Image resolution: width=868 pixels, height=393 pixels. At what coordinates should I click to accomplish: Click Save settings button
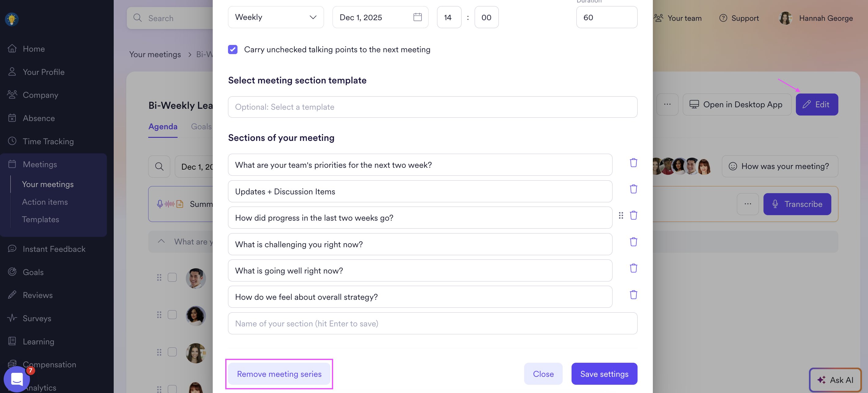click(x=604, y=374)
